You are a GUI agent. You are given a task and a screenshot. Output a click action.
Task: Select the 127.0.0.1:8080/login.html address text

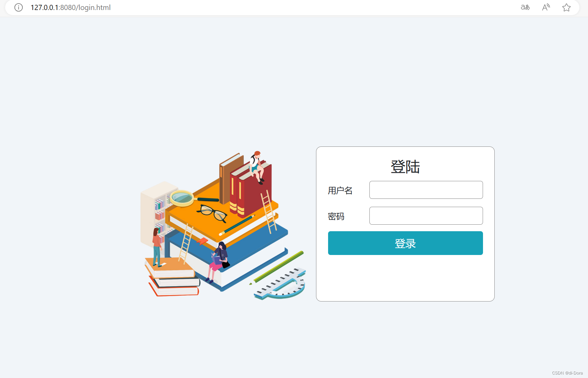[x=71, y=8]
